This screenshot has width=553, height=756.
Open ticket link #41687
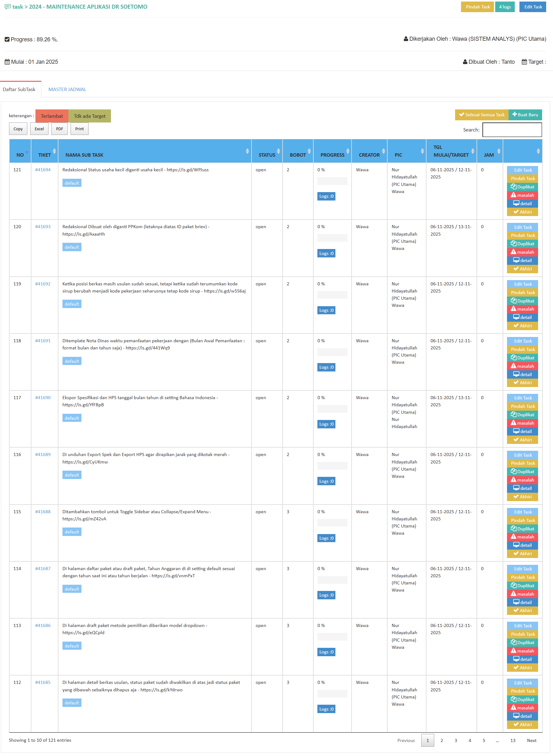coord(43,569)
